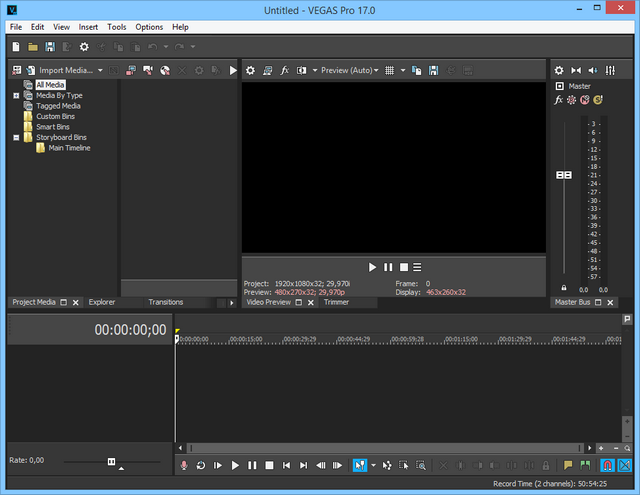640x495 pixels.
Task: Click the Master FX button in the mixer
Action: click(x=559, y=100)
